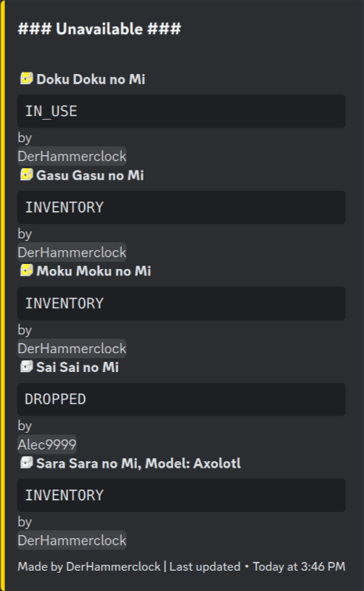Click the IN_USE code block
Image resolution: width=364 pixels, height=591 pixels.
[x=181, y=111]
